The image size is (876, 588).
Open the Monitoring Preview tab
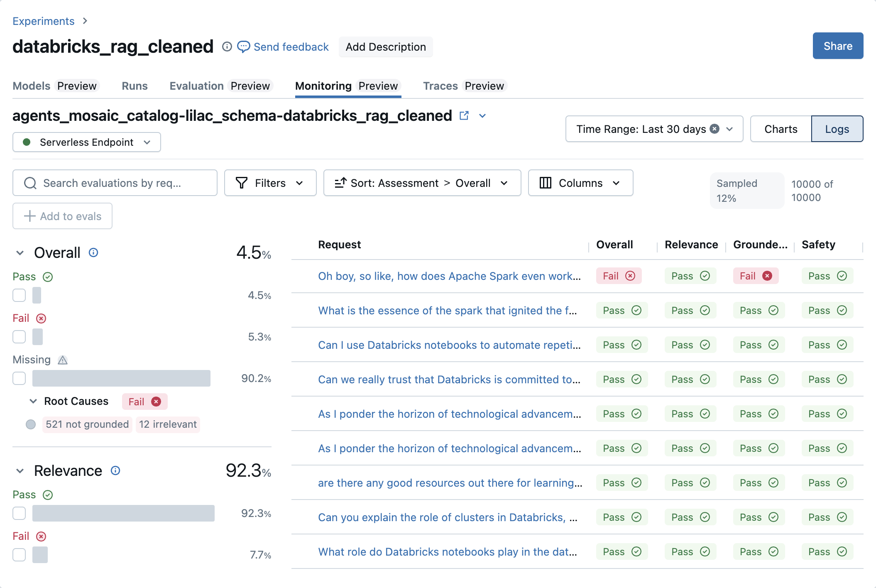click(348, 86)
